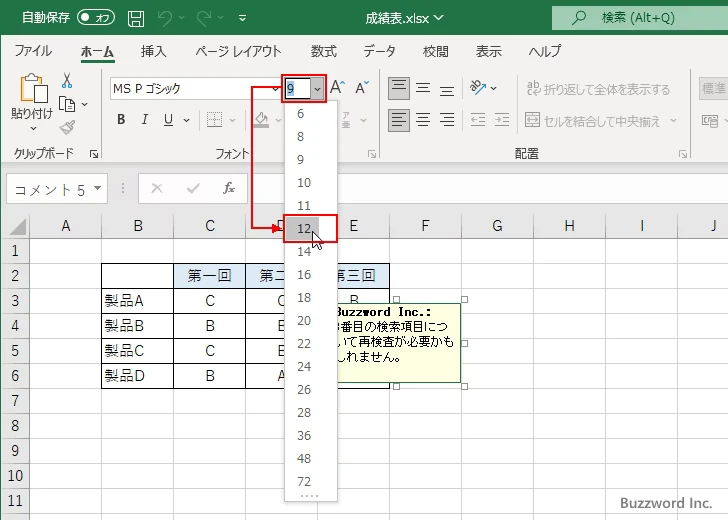Select column G header
The image size is (728, 520).
(497, 226)
